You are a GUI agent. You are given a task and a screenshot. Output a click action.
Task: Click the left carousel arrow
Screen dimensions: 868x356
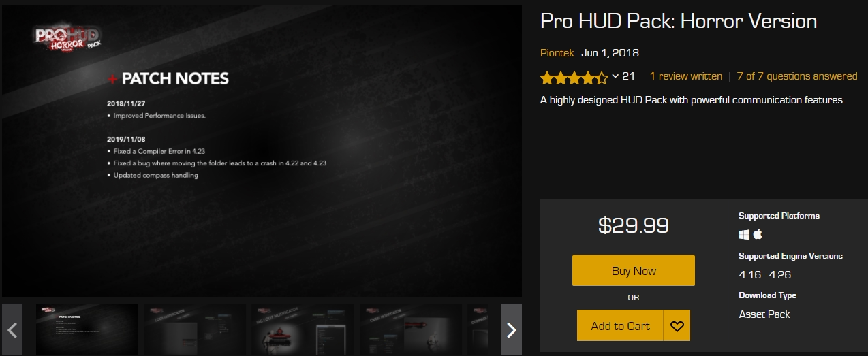[12, 329]
